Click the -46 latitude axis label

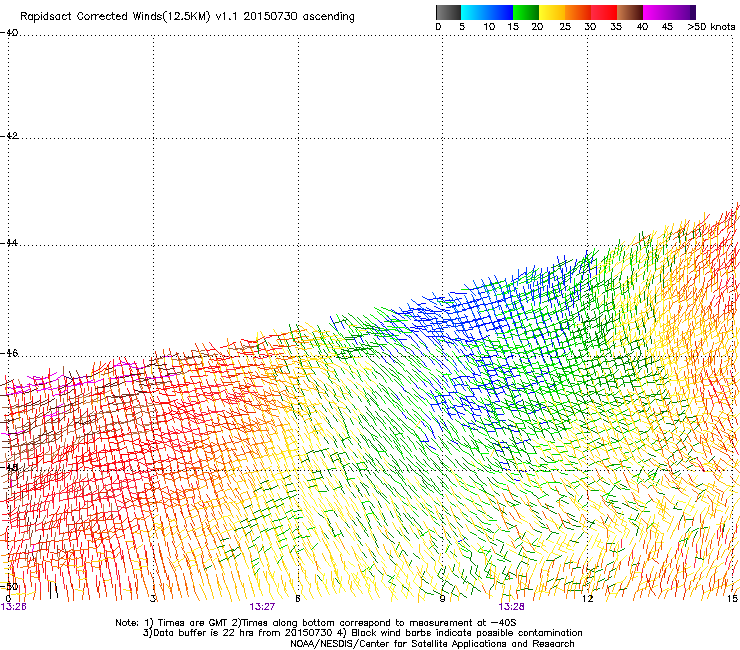pyautogui.click(x=9, y=353)
